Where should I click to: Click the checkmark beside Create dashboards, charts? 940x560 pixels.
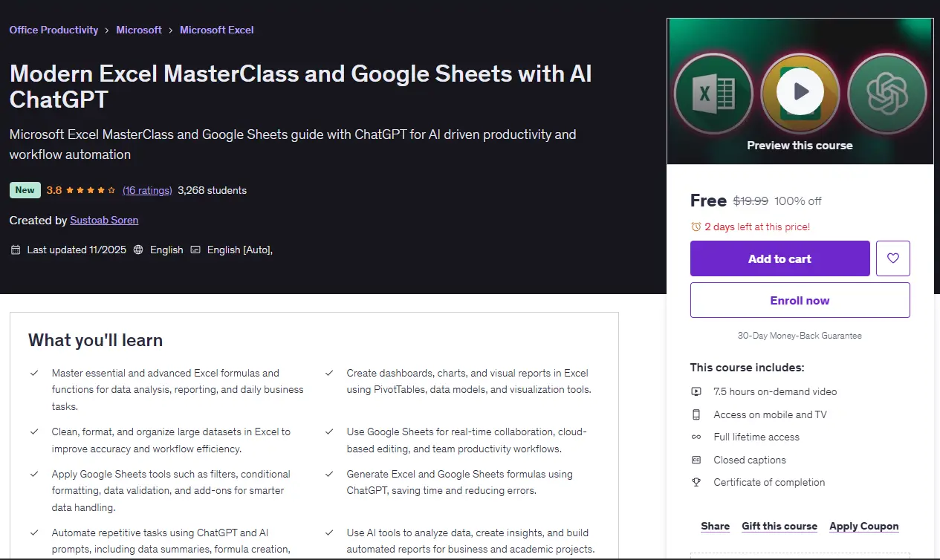point(329,373)
